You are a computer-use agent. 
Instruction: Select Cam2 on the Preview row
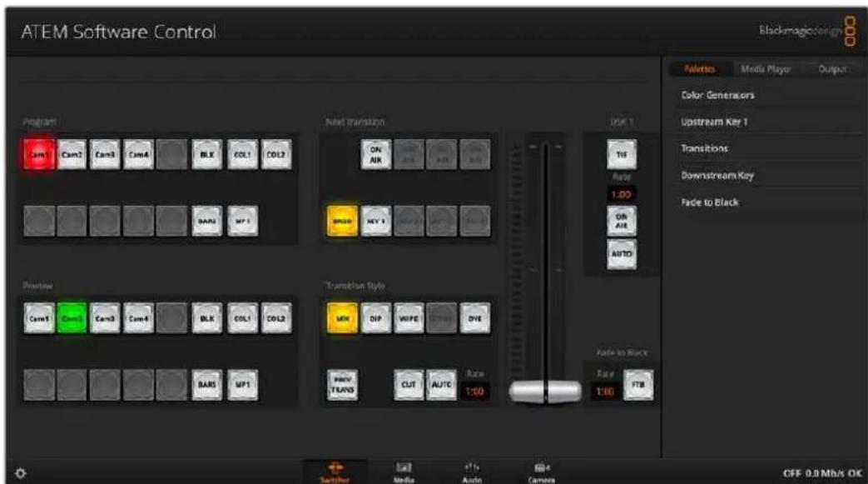[x=72, y=318]
